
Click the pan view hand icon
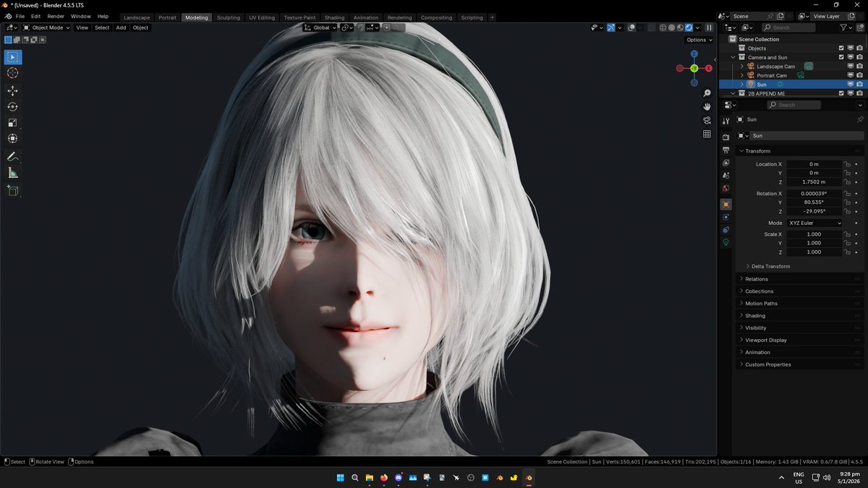coord(707,107)
